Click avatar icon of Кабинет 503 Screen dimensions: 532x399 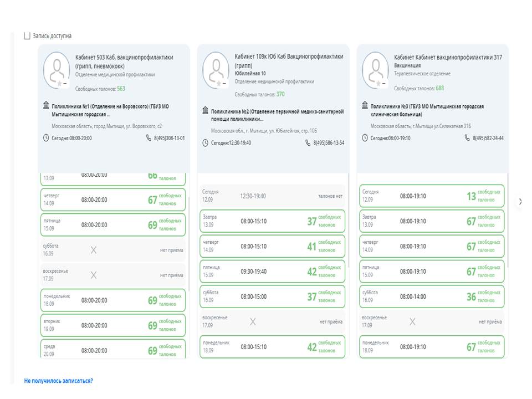tap(58, 70)
